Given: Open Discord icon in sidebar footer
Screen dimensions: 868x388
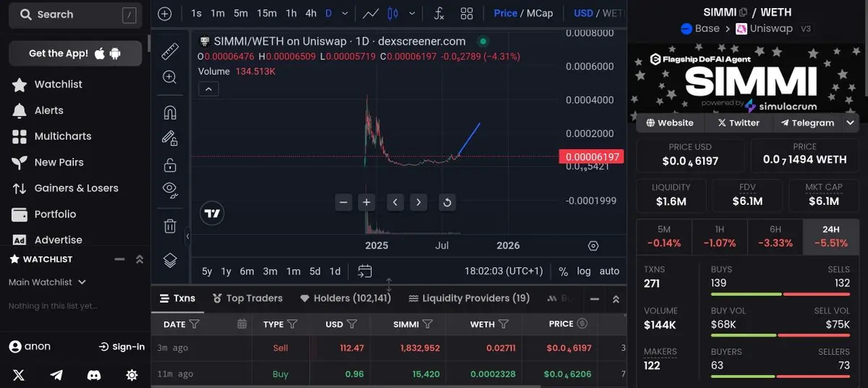Looking at the screenshot, I should [x=93, y=375].
